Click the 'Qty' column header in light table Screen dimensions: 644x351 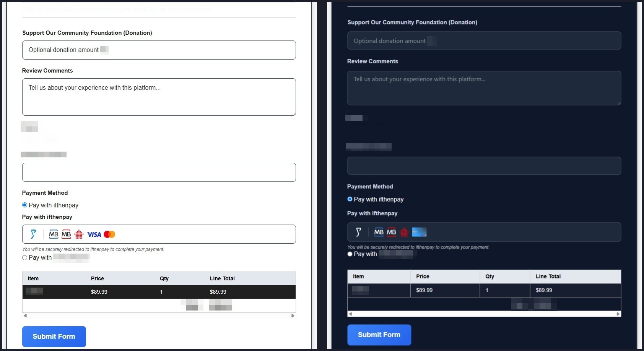point(164,278)
